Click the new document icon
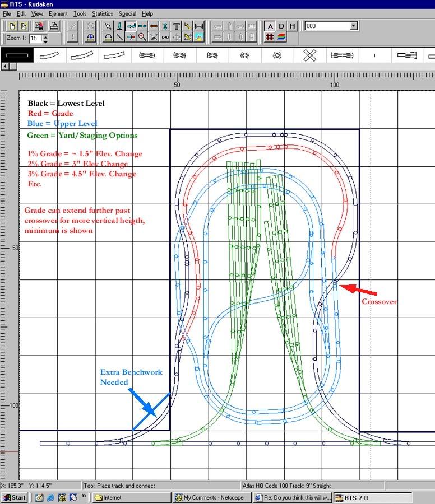 click(x=12, y=26)
